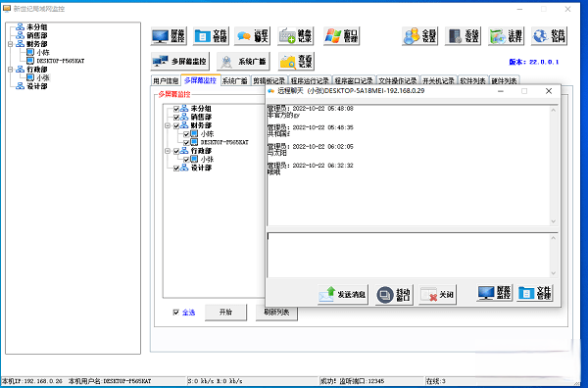Click the 06:02:05 message in chat history
588x388 pixels.
coord(310,150)
